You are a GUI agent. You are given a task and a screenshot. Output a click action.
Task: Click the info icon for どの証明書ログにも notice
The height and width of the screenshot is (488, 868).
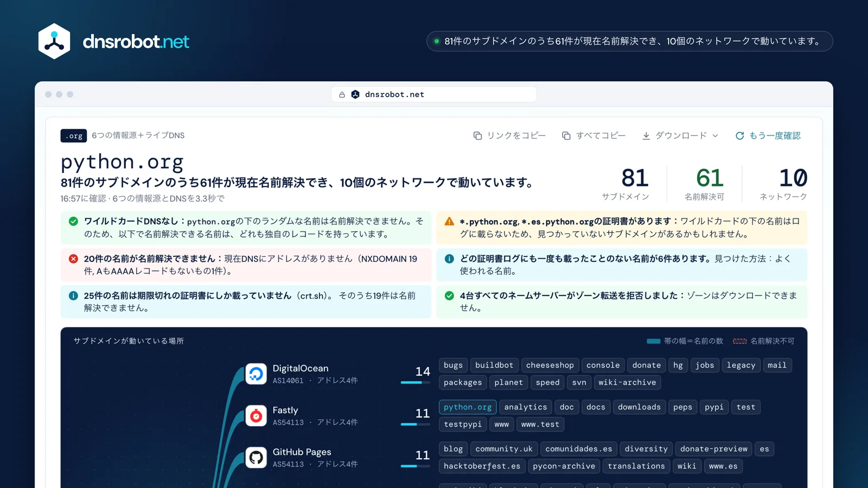tap(449, 259)
